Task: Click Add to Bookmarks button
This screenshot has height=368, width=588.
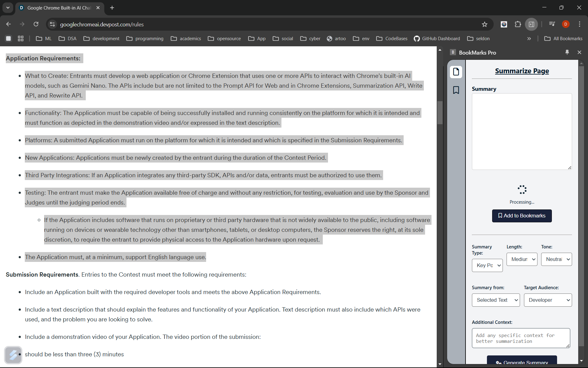Action: 522,216
